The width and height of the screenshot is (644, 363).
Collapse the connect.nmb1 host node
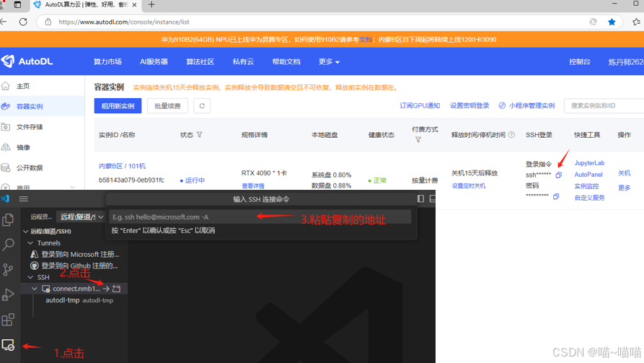35,289
